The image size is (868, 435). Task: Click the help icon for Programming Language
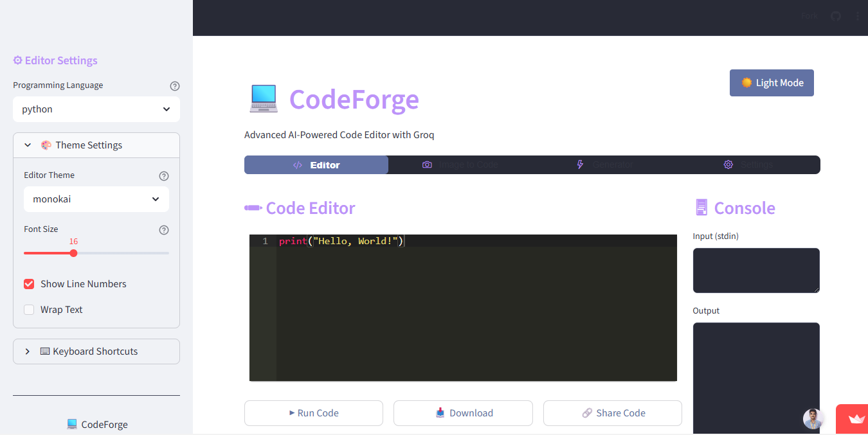tap(175, 86)
